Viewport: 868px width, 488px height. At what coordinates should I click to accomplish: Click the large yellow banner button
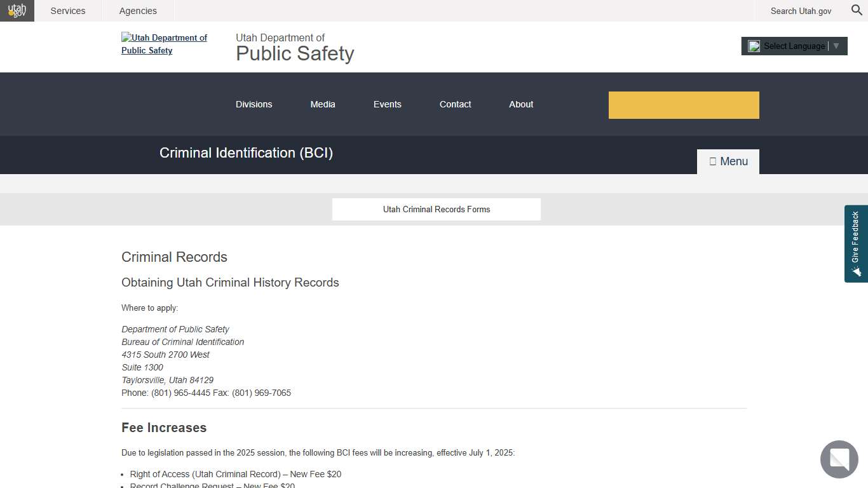(x=684, y=104)
